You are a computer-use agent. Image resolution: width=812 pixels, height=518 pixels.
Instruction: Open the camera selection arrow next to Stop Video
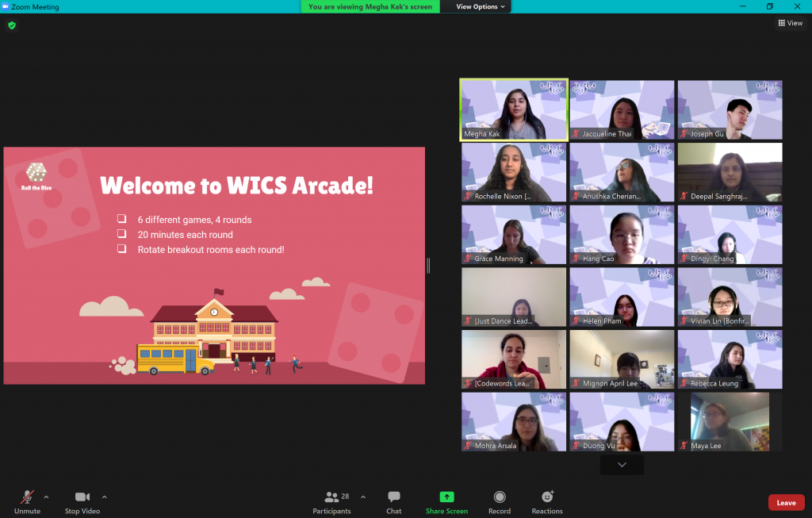click(104, 497)
